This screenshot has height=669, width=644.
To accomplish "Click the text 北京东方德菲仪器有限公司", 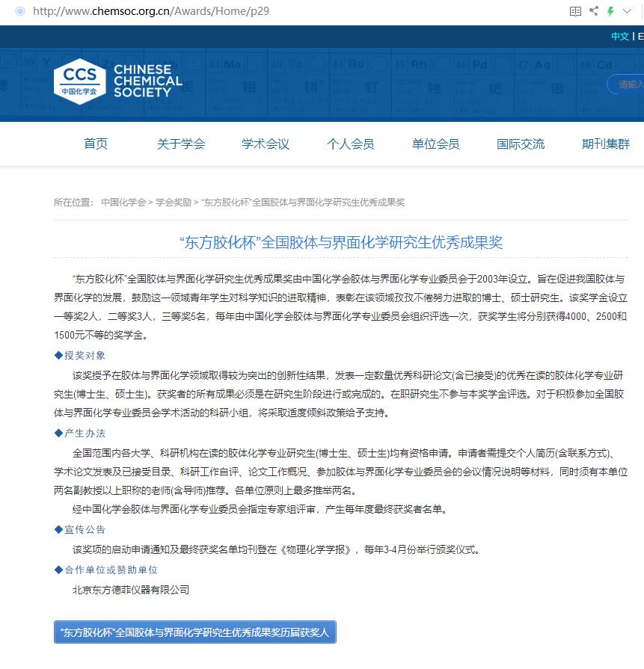I will (131, 590).
